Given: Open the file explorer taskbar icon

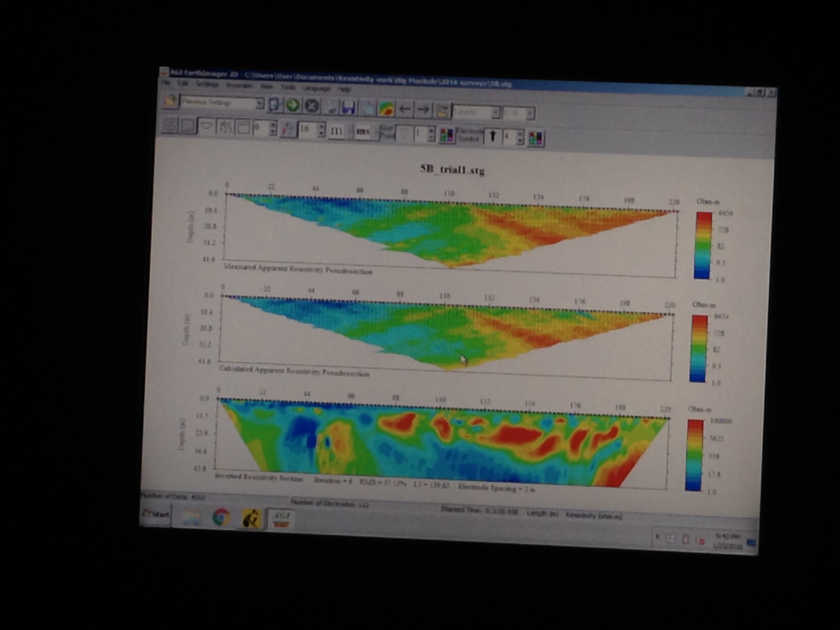Looking at the screenshot, I should [x=192, y=517].
